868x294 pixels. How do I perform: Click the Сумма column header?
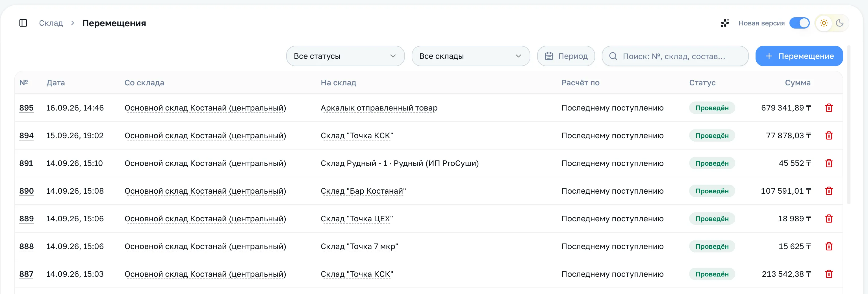pos(798,83)
